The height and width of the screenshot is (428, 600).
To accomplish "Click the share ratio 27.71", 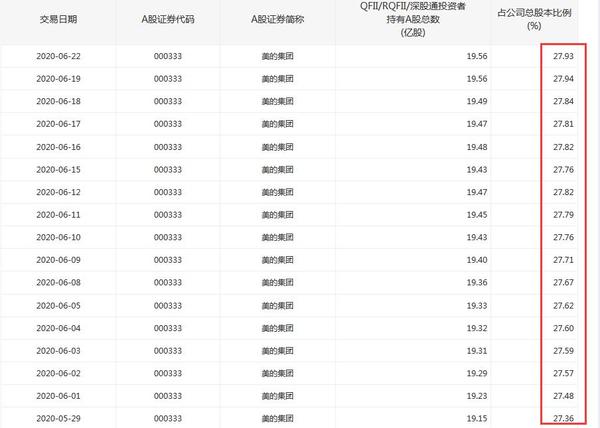I will pos(563,260).
